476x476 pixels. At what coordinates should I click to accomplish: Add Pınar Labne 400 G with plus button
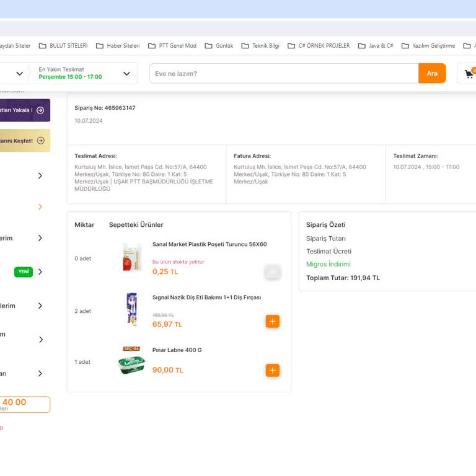[x=272, y=370]
